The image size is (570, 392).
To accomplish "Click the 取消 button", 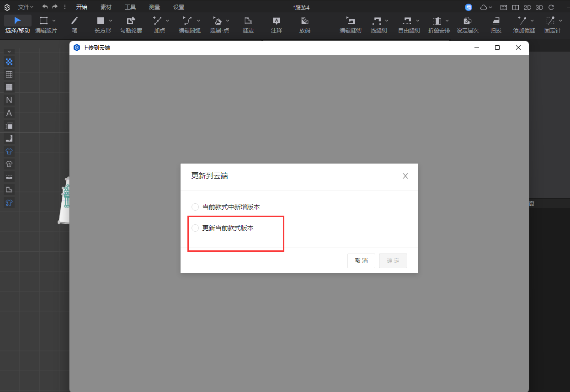I will 361,261.
